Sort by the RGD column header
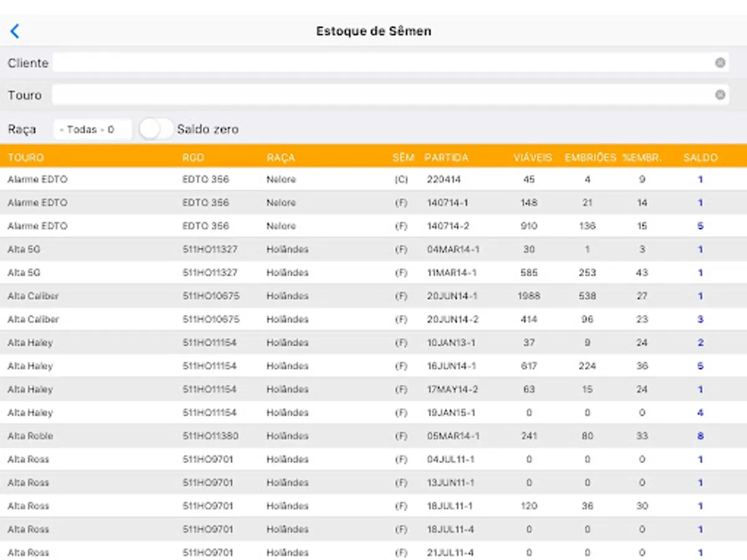Image resolution: width=747 pixels, height=560 pixels. click(x=193, y=157)
